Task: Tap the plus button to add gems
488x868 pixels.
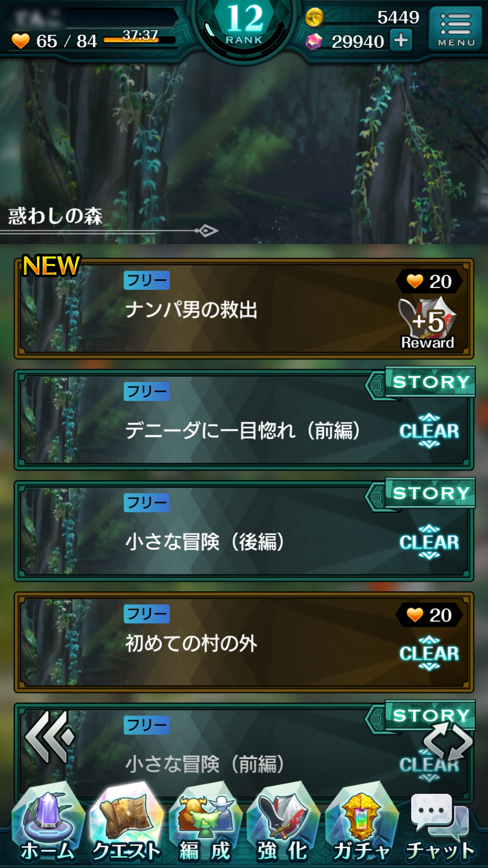Action: (401, 40)
